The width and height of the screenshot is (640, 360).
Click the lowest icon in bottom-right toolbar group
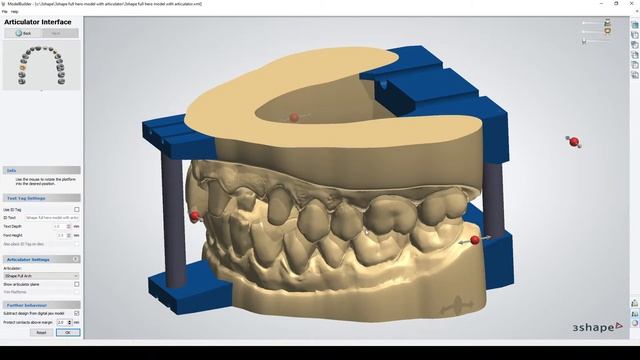coord(635,323)
